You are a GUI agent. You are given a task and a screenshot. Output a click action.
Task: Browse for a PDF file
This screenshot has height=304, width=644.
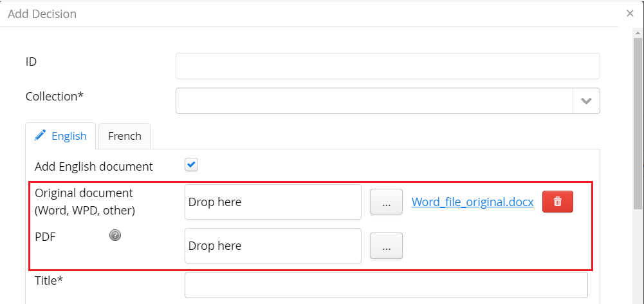pos(386,245)
